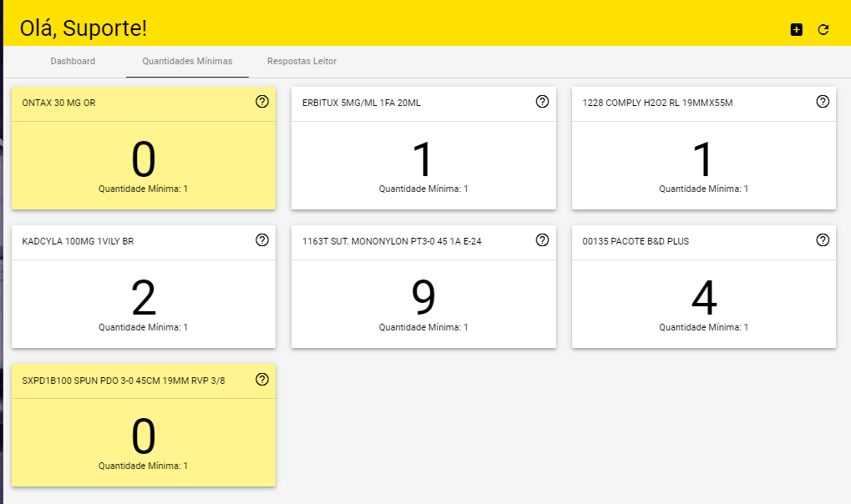Click help icon on KADCYLA 100MG card
This screenshot has width=851, height=504.
click(x=261, y=240)
